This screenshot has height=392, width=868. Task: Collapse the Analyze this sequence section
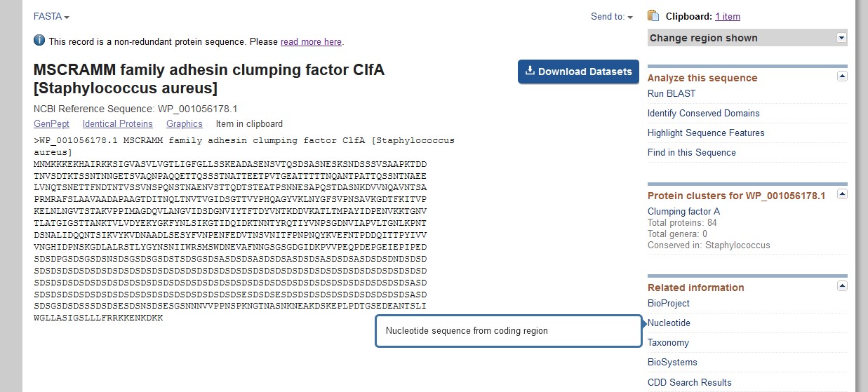842,76
